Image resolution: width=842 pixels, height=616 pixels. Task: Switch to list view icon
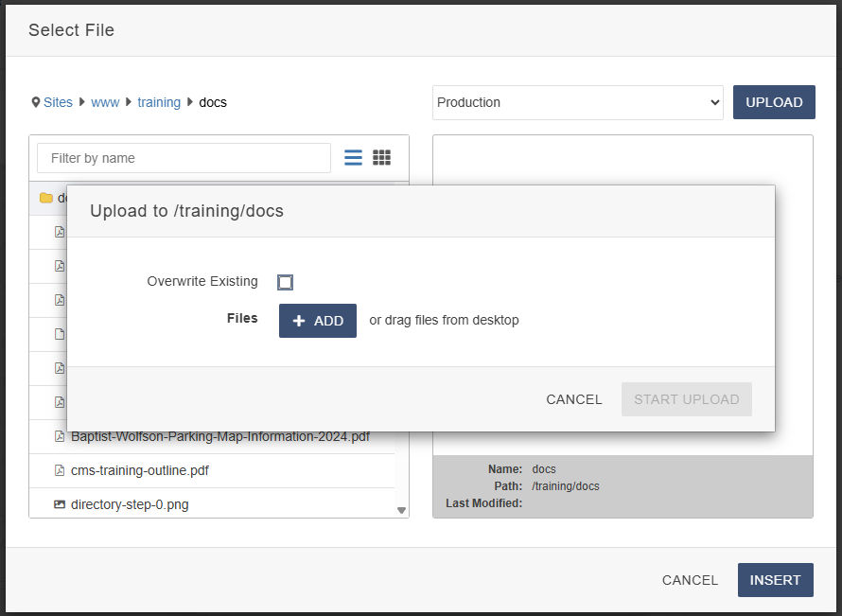coord(353,157)
